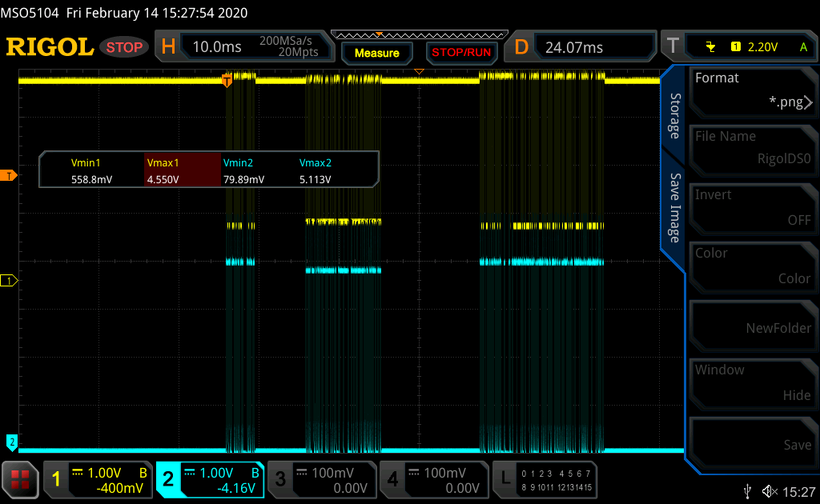Open horizontal timebase H 10.0ms settings

pyautogui.click(x=244, y=47)
